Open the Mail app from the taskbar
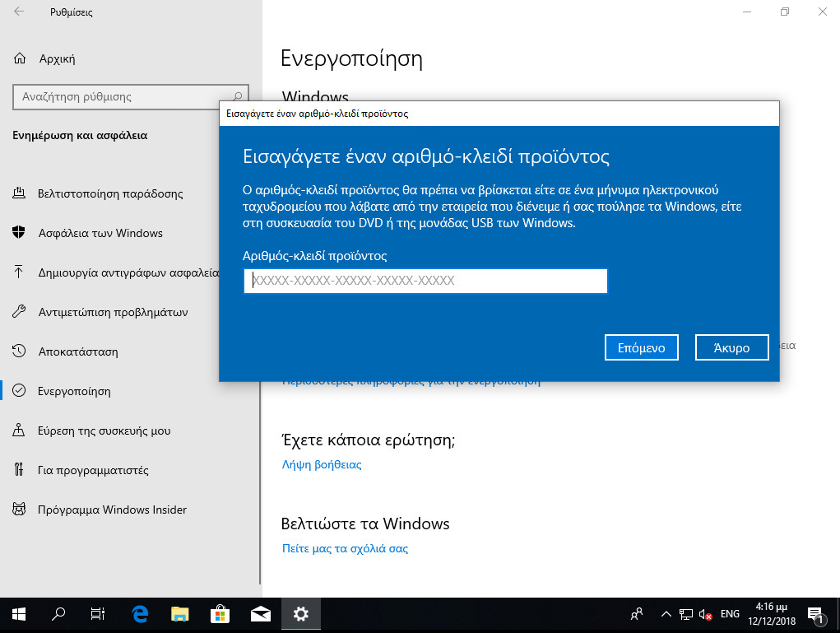Viewport: 840px width, 633px height. (260, 614)
